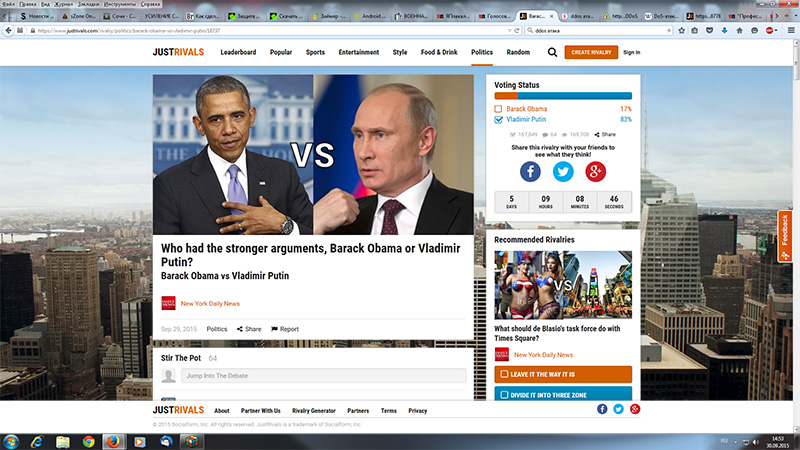Share on Twitter via large round icon

[x=563, y=171]
